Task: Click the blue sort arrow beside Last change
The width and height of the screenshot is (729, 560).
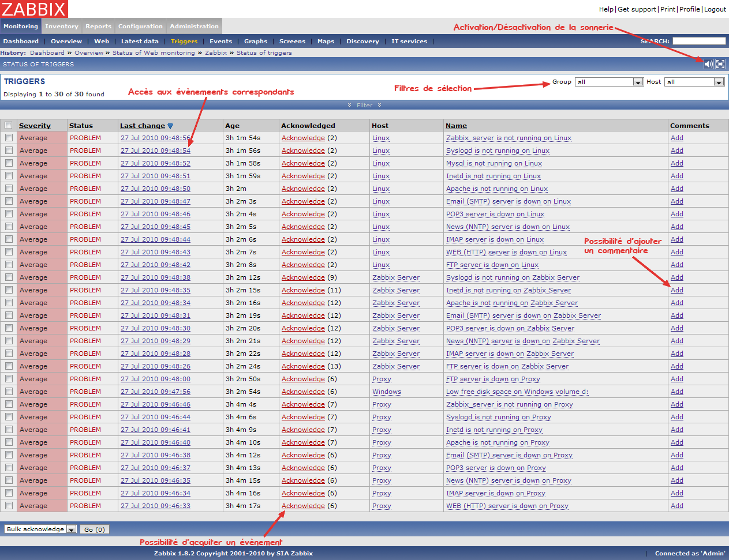Action: [x=170, y=126]
